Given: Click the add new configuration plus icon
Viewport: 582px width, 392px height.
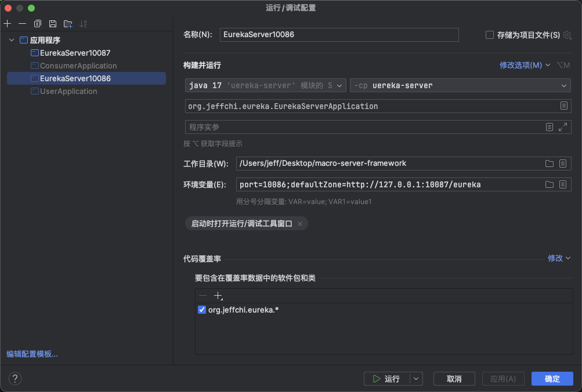Looking at the screenshot, I should 8,24.
